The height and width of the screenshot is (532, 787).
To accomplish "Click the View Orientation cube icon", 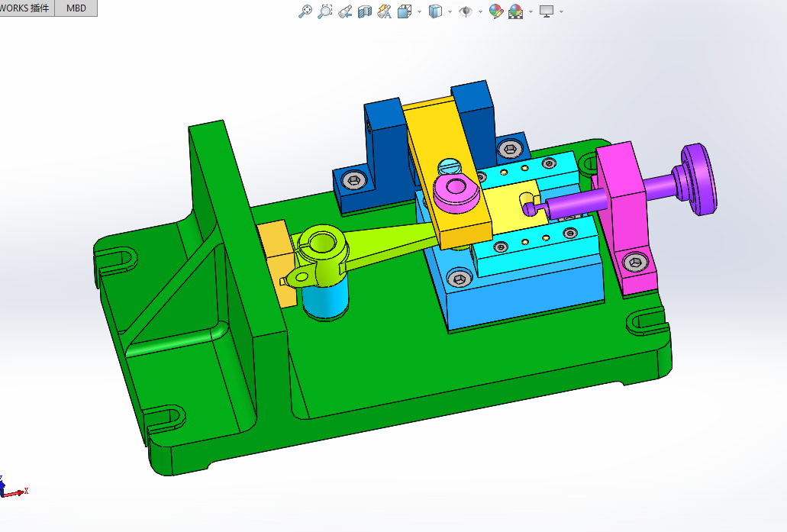I will pyautogui.click(x=405, y=11).
